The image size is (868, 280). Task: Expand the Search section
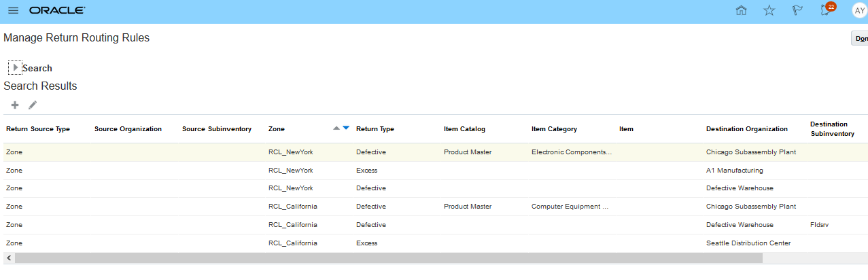15,68
